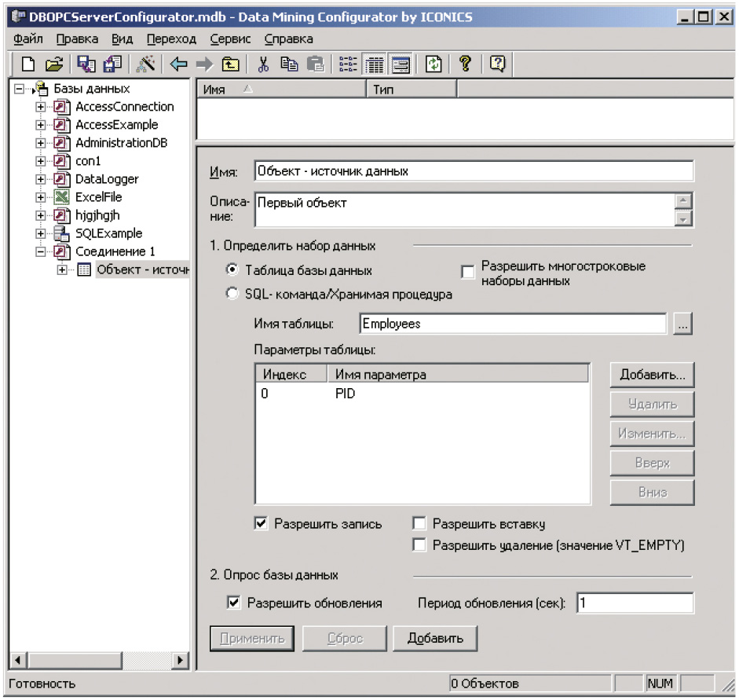Check Разрешить удаление (значение VT_EMPTY)
This screenshot has width=739, height=700.
pyautogui.click(x=419, y=545)
